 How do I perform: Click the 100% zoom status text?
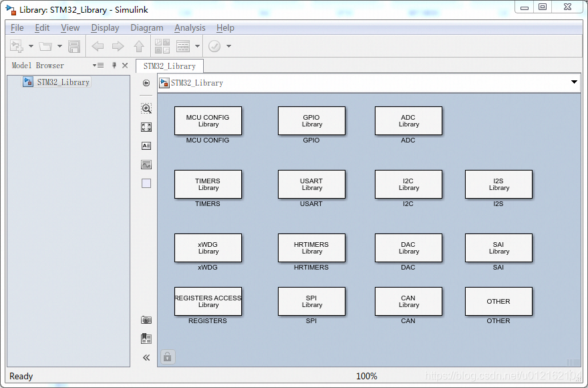pos(366,376)
